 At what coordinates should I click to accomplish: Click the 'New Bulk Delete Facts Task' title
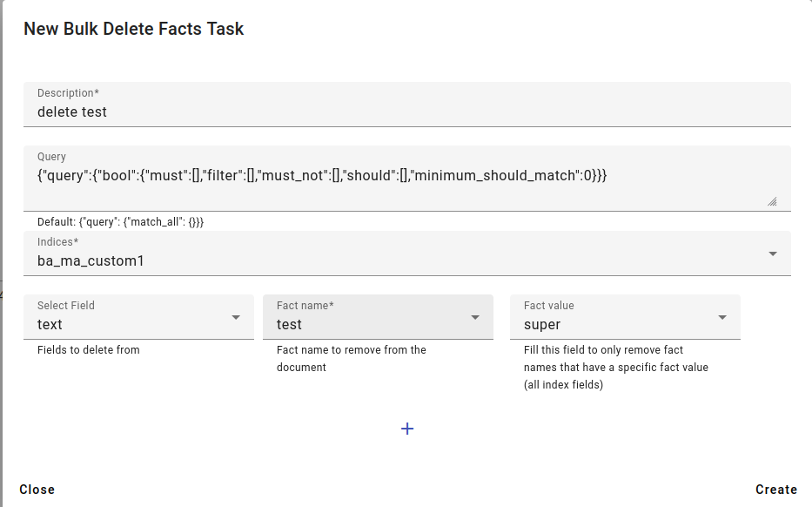(134, 29)
